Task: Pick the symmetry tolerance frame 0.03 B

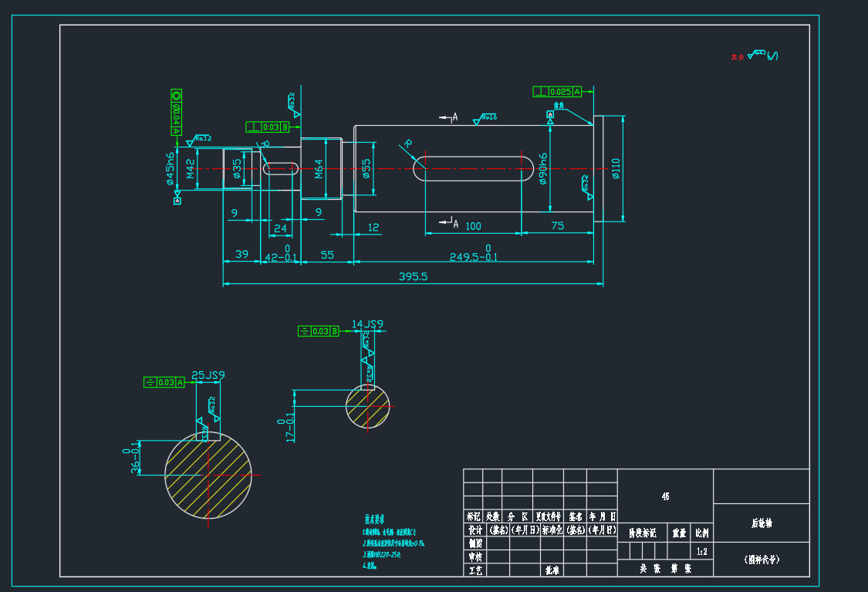Action: pyautogui.click(x=319, y=331)
